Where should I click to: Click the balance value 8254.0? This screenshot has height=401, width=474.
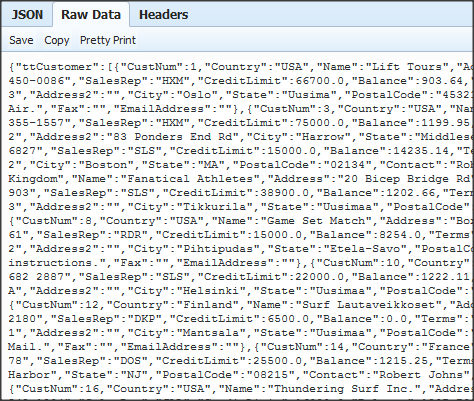click(x=400, y=235)
